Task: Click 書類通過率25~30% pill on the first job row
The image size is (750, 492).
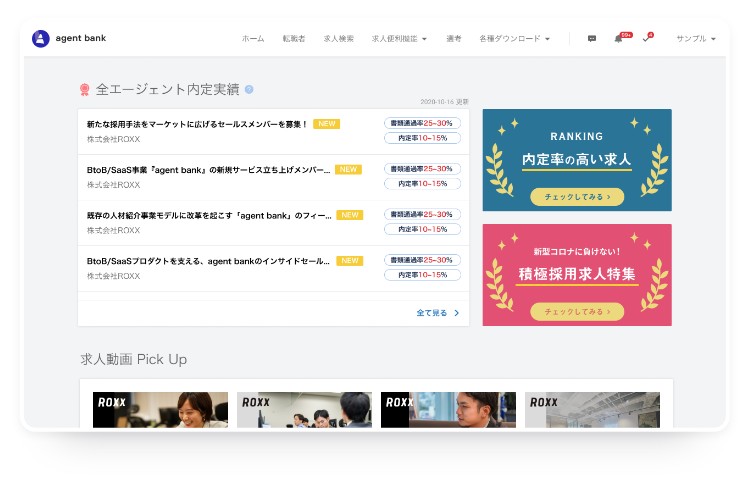Action: (422, 123)
